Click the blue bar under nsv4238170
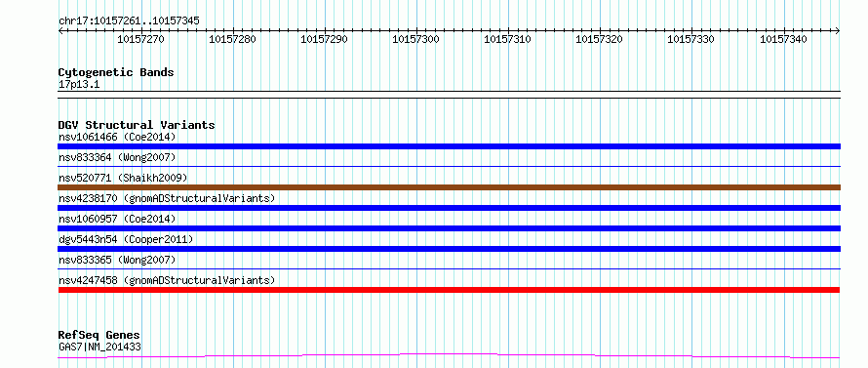 [x=449, y=208]
